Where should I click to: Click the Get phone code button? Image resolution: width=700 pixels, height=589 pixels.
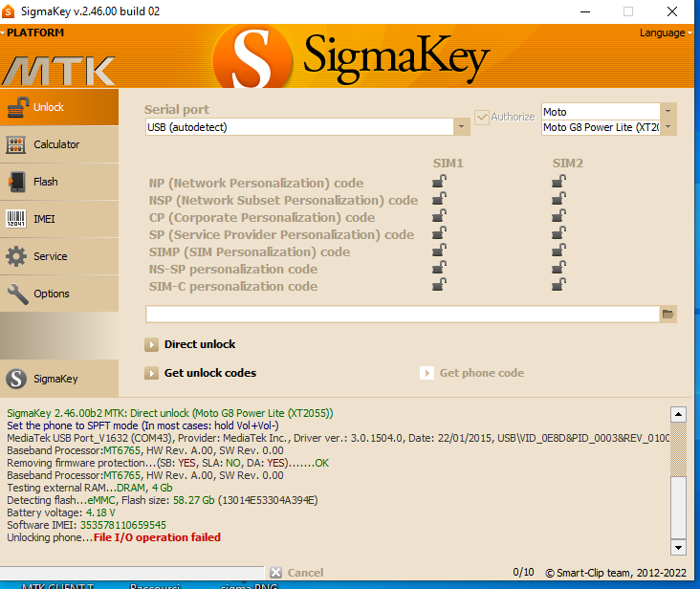[x=471, y=373]
